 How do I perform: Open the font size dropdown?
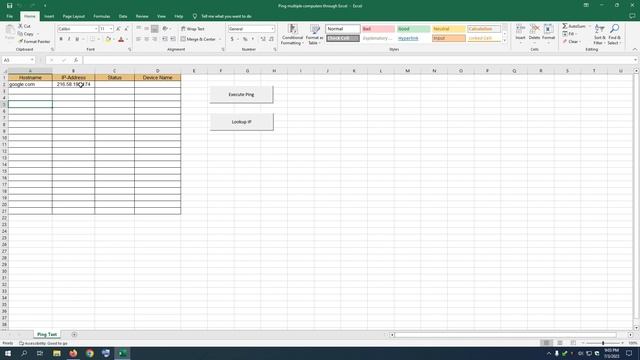tap(111, 29)
